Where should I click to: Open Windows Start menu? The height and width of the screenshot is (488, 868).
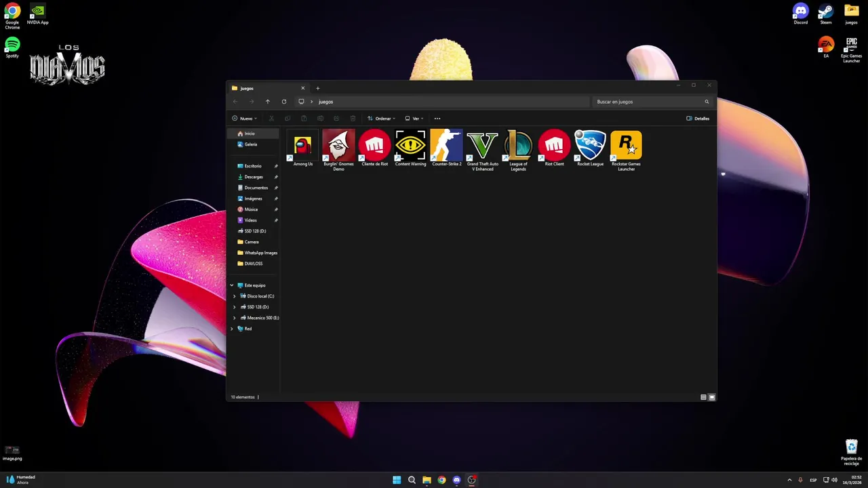[x=397, y=480]
